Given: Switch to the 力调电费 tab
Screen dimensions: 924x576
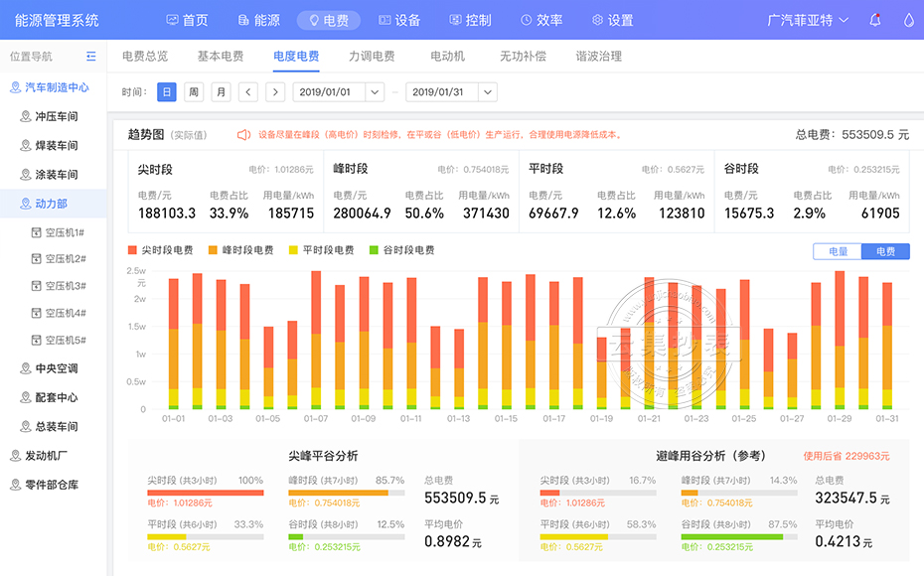Looking at the screenshot, I should [x=372, y=57].
